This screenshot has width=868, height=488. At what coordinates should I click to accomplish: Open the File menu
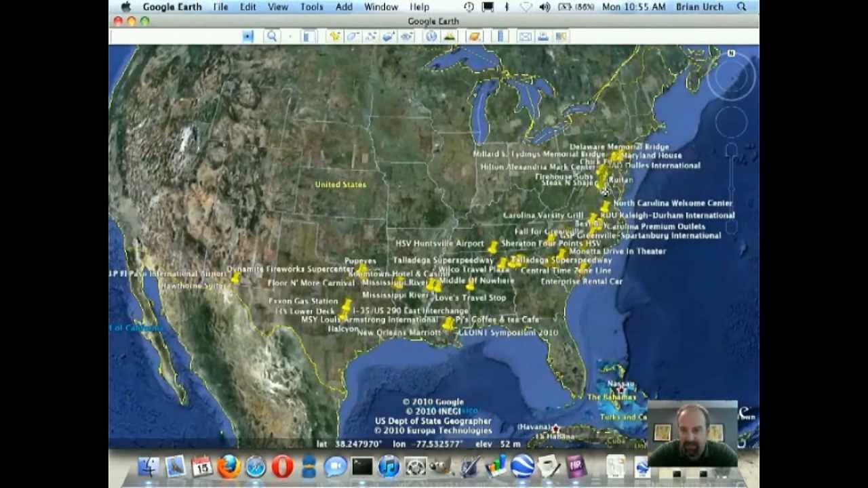point(220,7)
